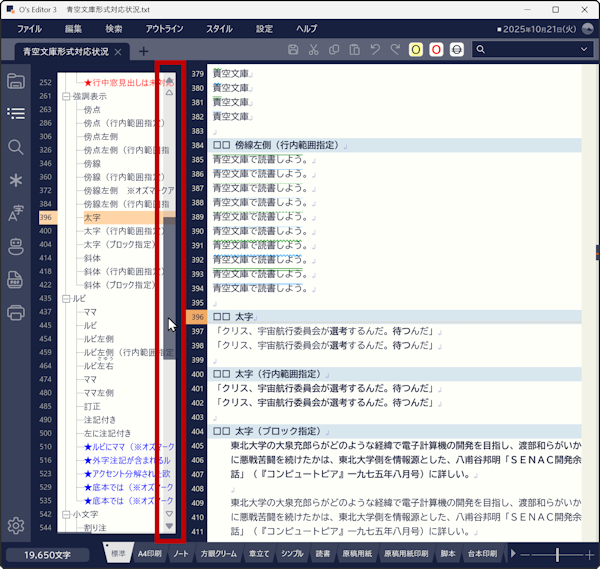Open the search box dropdown arrow
600x569 pixels.
tap(581, 50)
